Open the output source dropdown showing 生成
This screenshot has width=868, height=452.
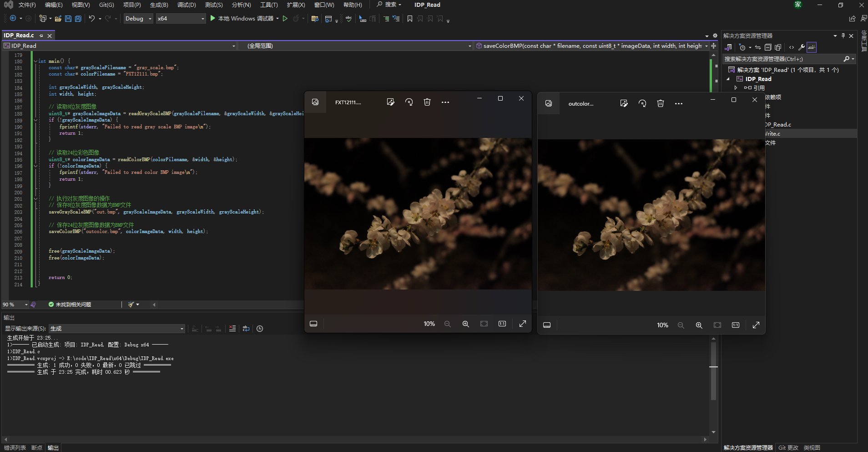pyautogui.click(x=117, y=329)
